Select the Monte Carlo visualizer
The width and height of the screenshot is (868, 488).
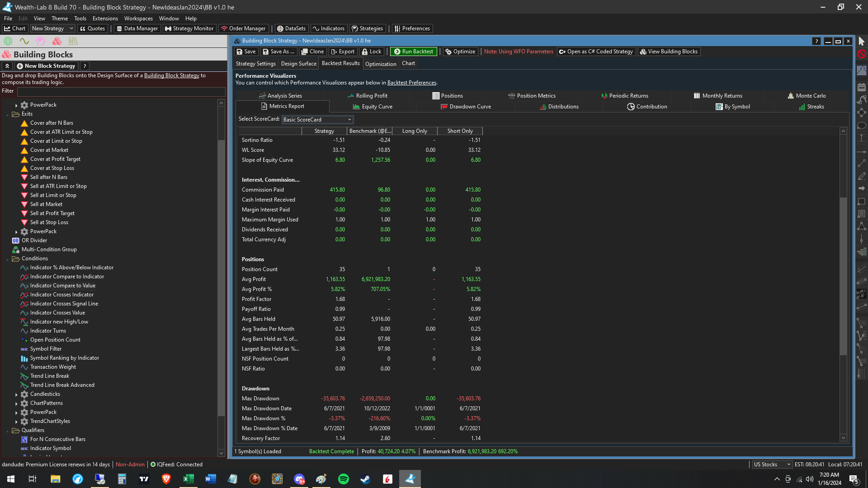(x=807, y=96)
